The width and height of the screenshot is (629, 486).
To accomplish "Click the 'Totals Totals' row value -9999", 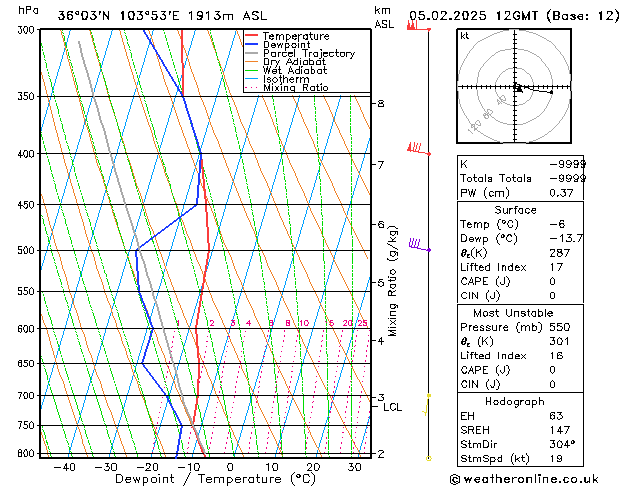I will 568,178.
